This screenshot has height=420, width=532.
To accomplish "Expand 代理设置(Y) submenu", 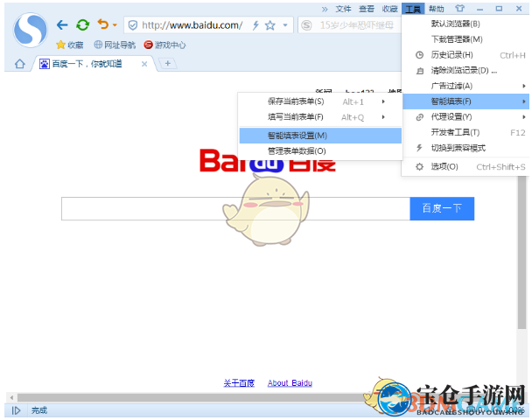I will [465, 117].
